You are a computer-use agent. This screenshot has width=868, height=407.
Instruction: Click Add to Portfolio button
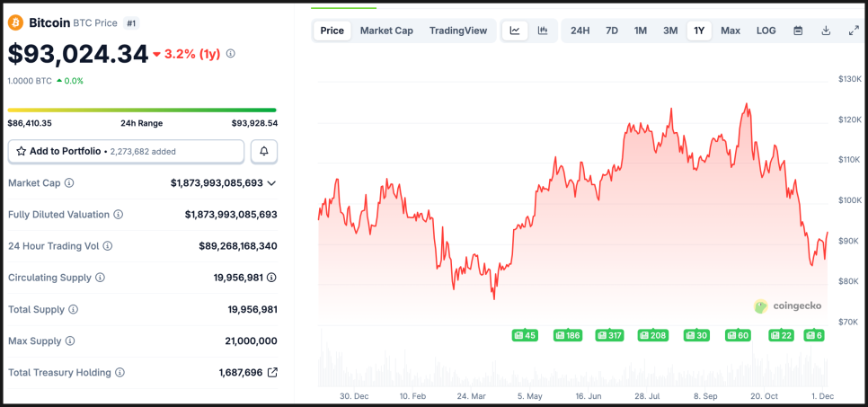(126, 151)
